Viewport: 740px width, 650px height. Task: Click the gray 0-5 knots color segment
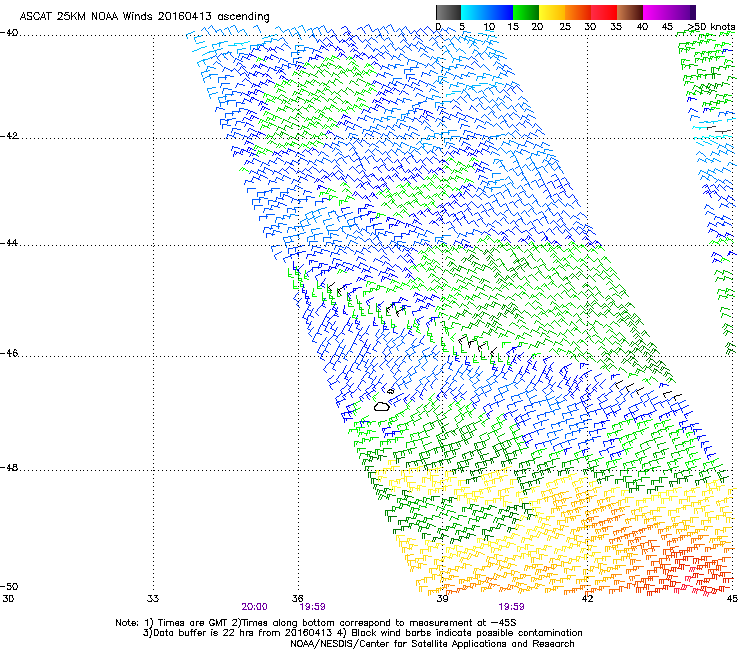coord(448,12)
